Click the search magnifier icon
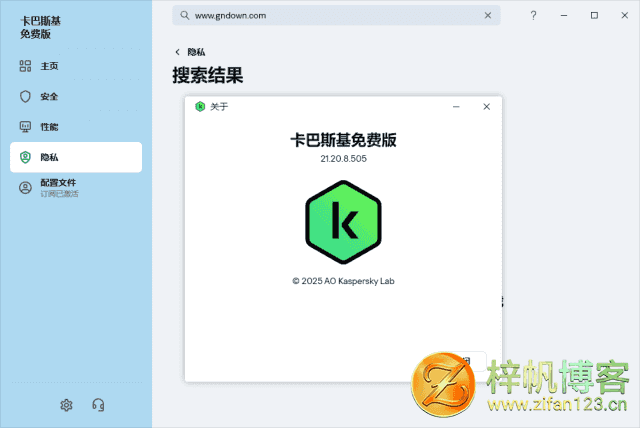Image resolution: width=640 pixels, height=428 pixels. coord(184,16)
